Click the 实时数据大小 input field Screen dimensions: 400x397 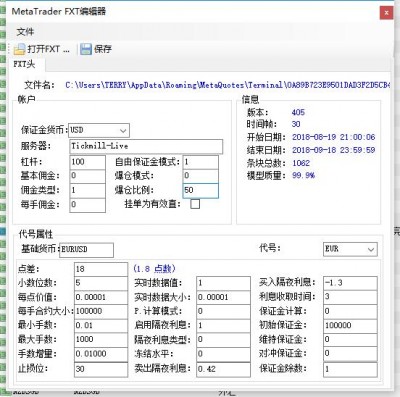coord(223,297)
